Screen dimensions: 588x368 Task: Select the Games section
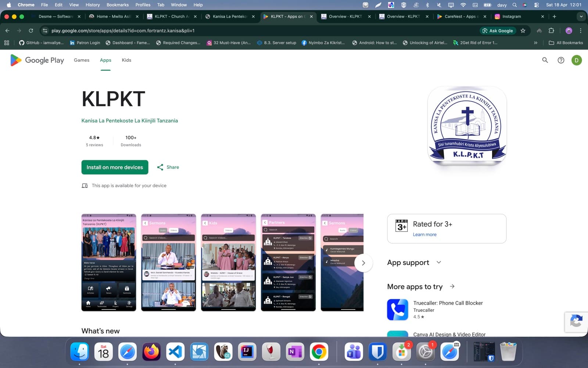point(81,60)
